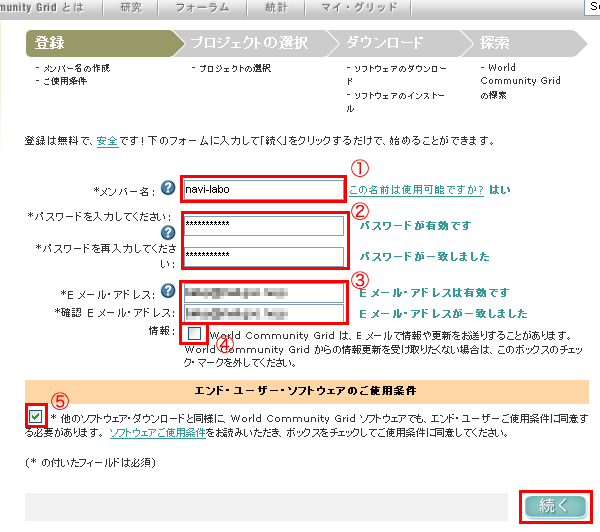
Task: Select the ダウンロード step heading
Action: [x=385, y=43]
